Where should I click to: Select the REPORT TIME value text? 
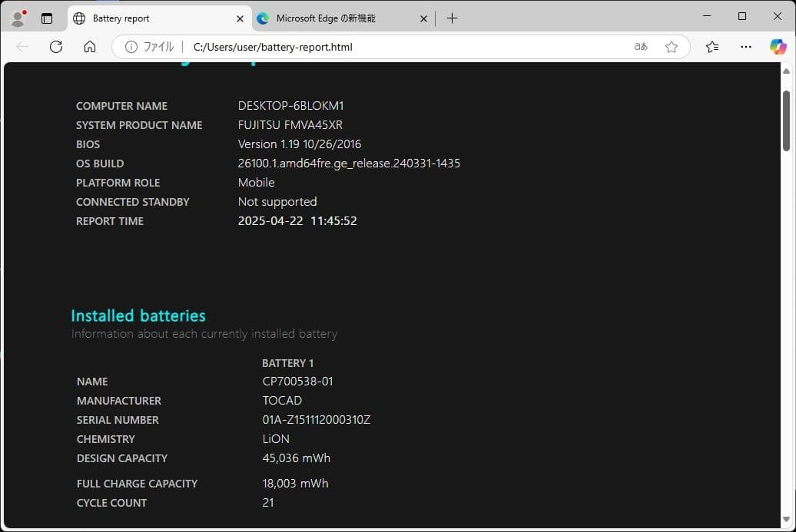[x=297, y=220]
